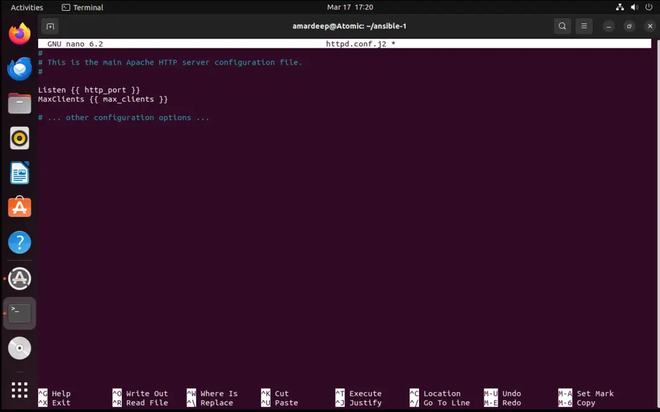
Task: Minimize the terminal window
Action: [x=609, y=26]
